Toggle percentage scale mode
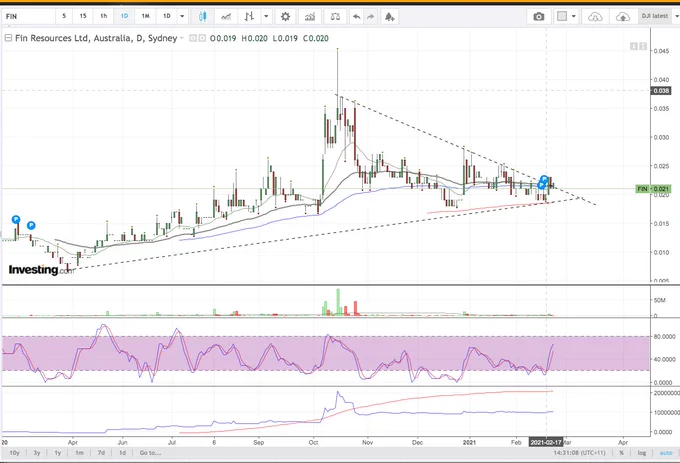The height and width of the screenshot is (463, 680). click(x=621, y=453)
